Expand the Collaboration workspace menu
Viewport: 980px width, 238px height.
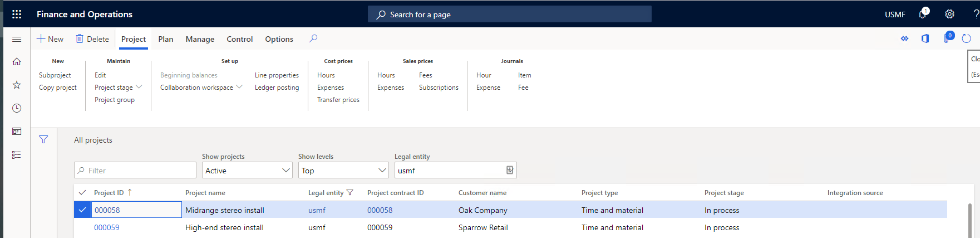(x=201, y=88)
